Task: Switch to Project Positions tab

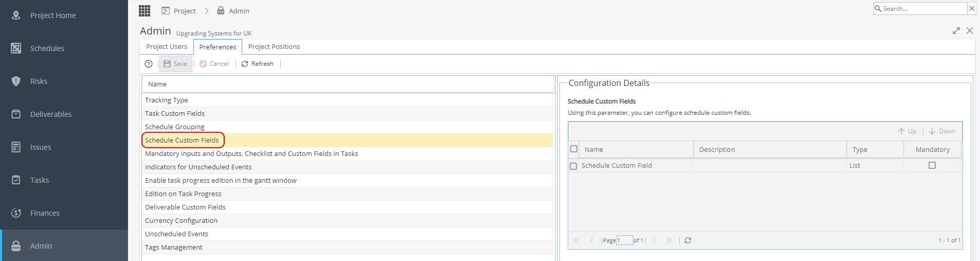Action: coord(274,46)
